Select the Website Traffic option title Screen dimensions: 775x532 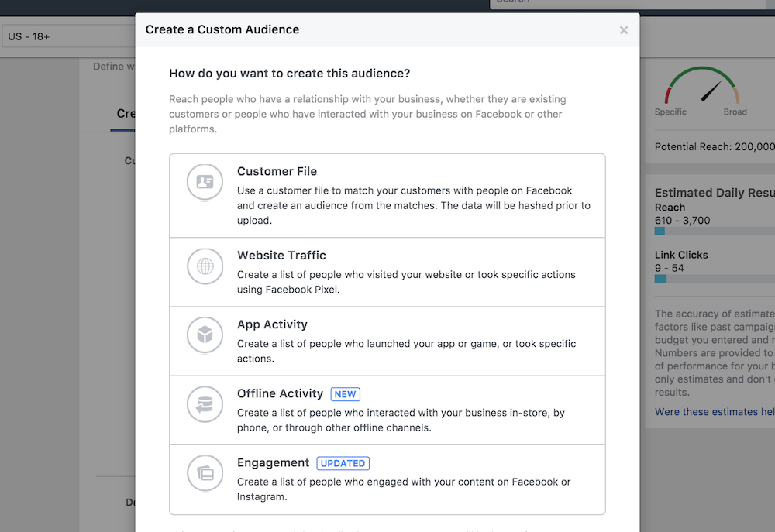click(281, 256)
